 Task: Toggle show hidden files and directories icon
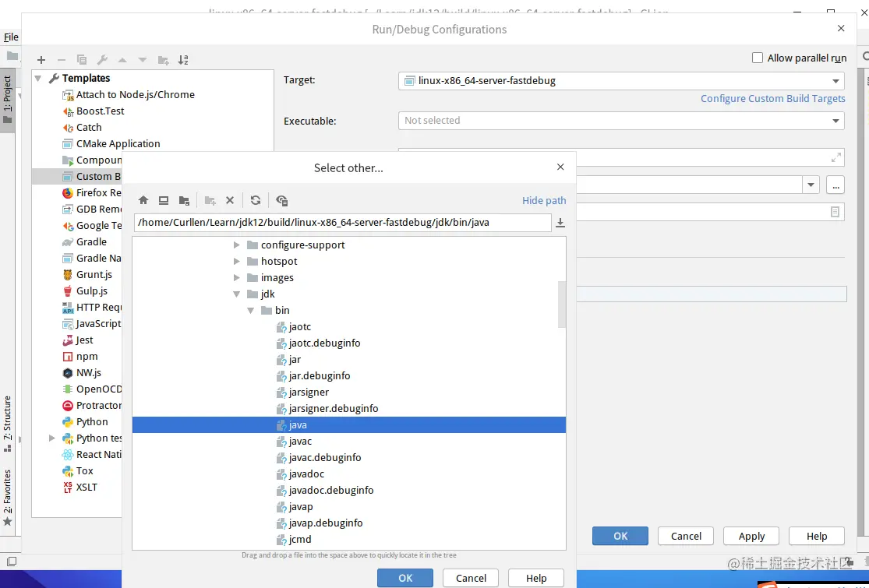[x=281, y=200]
